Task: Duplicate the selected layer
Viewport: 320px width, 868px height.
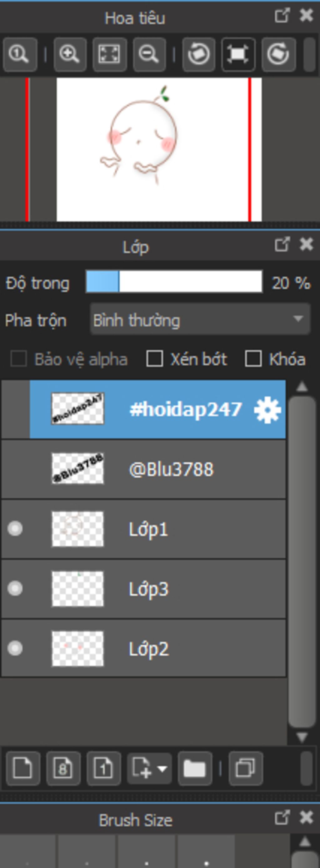Action: pos(246,769)
